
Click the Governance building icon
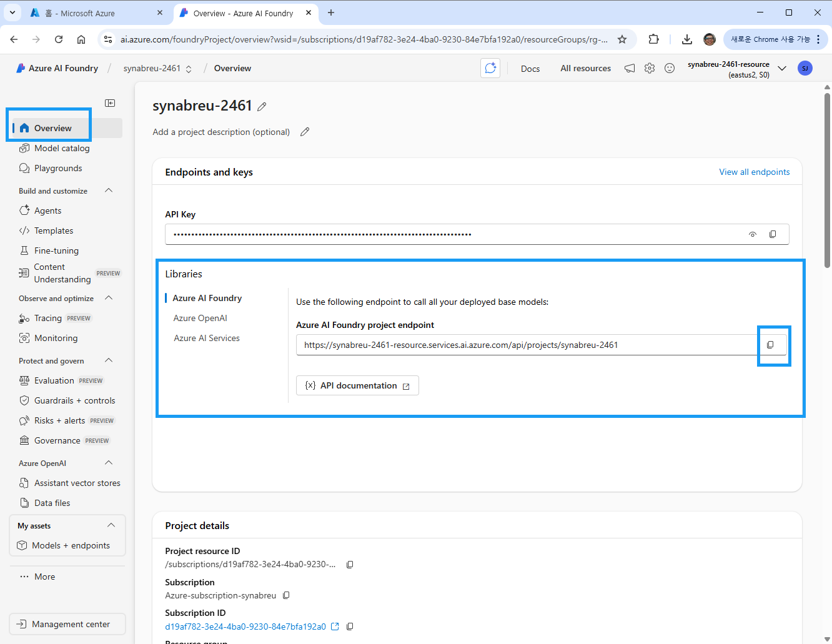tap(24, 440)
